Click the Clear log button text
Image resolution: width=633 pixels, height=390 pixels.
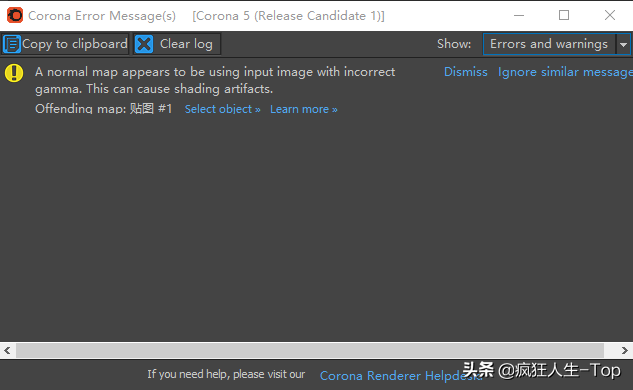186,44
